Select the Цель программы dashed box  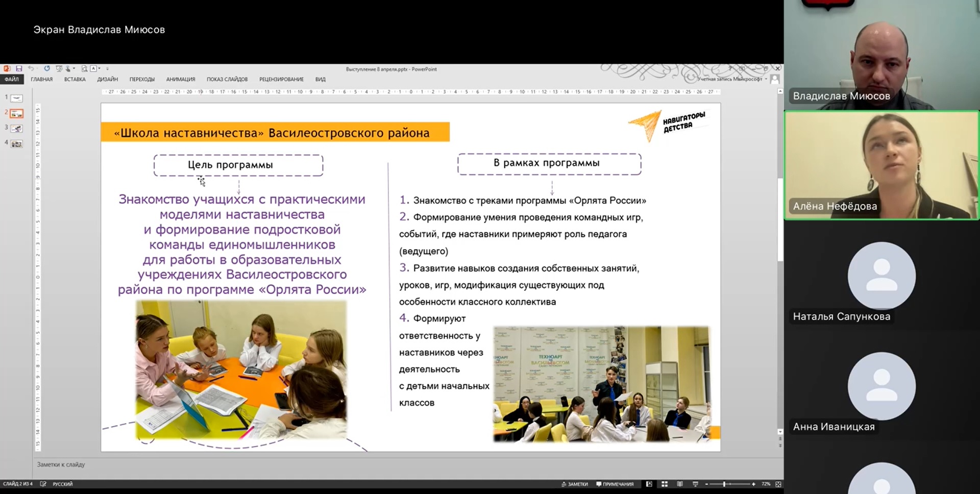click(x=238, y=165)
